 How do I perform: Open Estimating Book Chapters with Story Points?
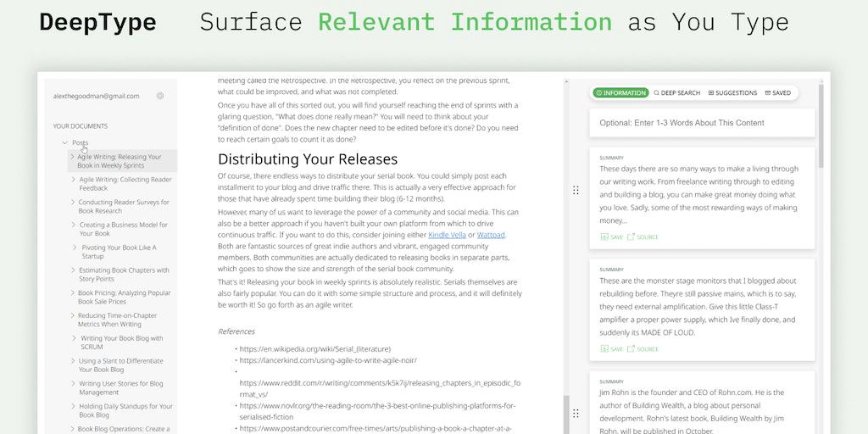(124, 275)
